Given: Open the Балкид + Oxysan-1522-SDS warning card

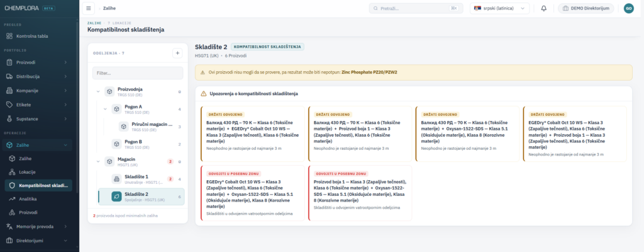Looking at the screenshot, I should click(x=467, y=134).
